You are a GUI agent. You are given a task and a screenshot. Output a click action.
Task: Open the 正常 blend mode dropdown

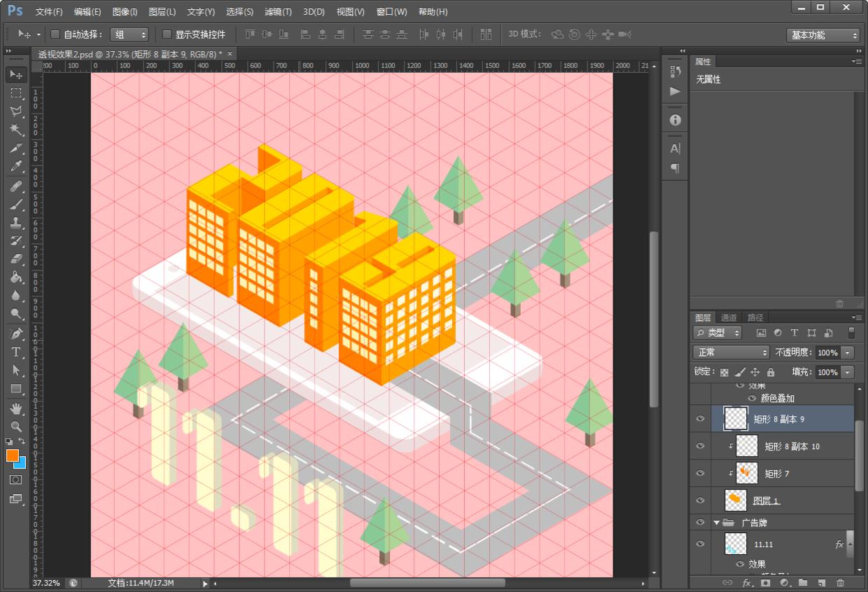point(731,352)
